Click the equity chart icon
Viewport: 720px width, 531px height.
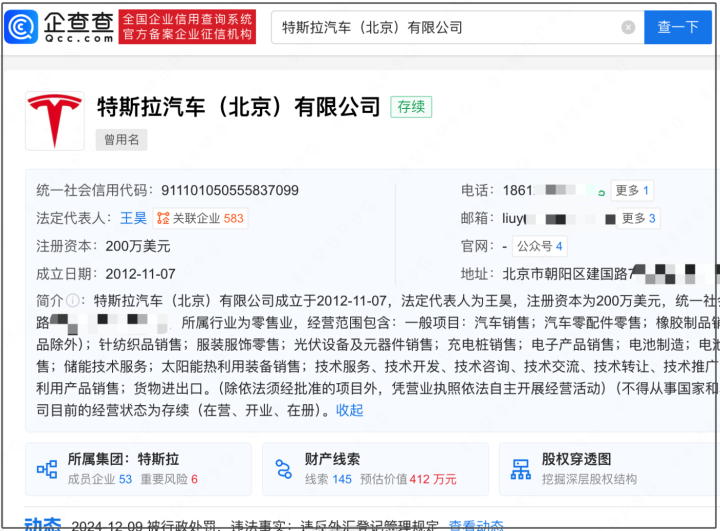coord(521,469)
